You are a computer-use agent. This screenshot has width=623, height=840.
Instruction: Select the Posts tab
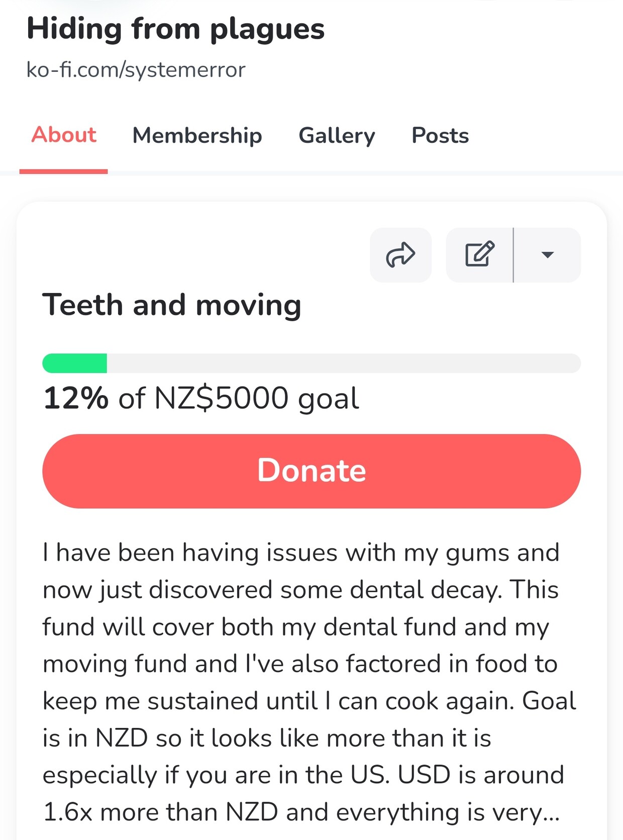[x=440, y=135]
